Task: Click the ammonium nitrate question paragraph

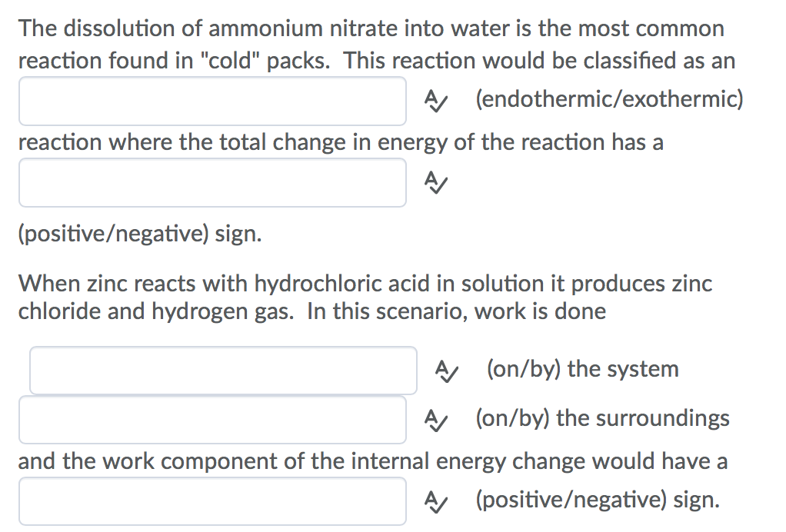Action: [x=371, y=45]
